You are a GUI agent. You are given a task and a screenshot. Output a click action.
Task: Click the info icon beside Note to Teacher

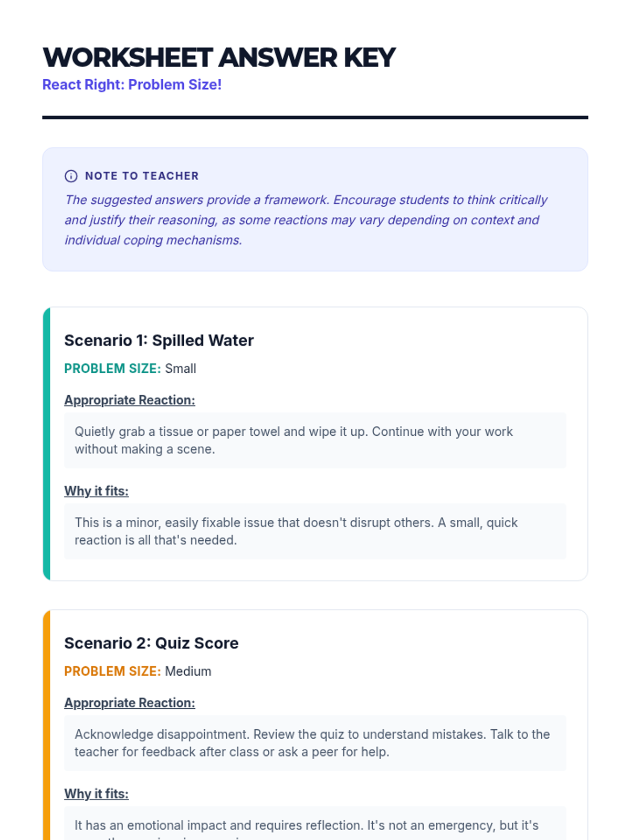tap(71, 176)
